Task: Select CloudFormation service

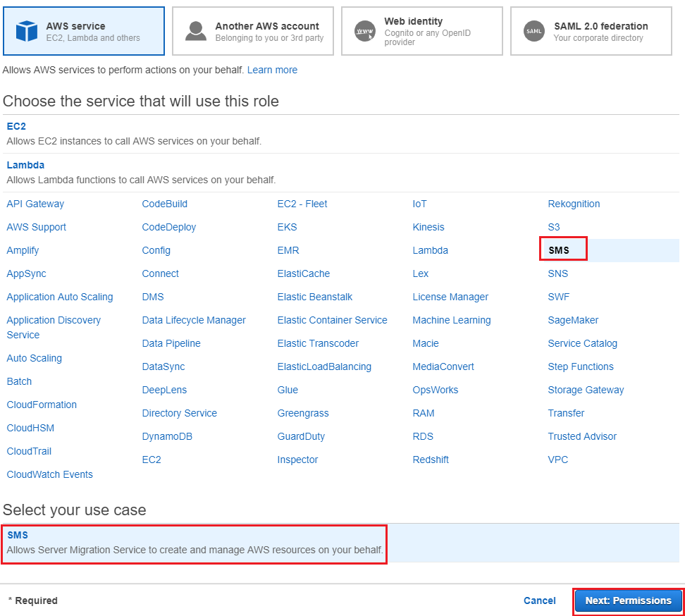Action: (x=42, y=405)
